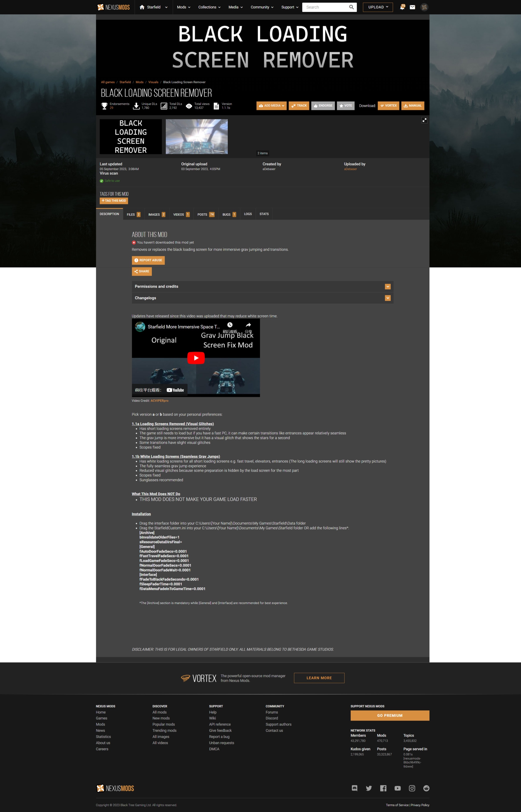Click the Total DLs chart icon
The height and width of the screenshot is (812, 521).
tap(164, 106)
